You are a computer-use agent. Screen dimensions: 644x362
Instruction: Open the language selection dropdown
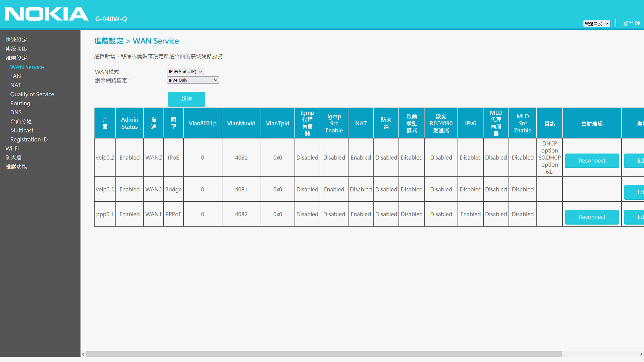click(596, 23)
